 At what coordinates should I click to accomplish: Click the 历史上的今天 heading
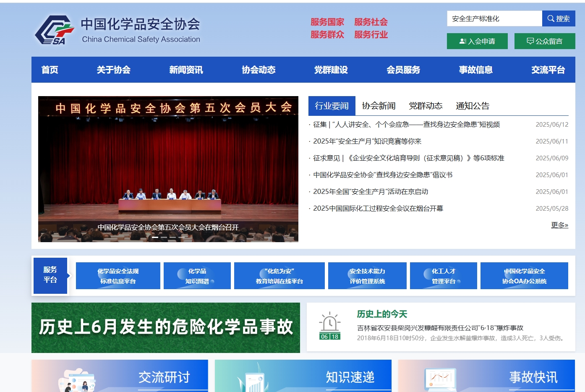tap(382, 314)
